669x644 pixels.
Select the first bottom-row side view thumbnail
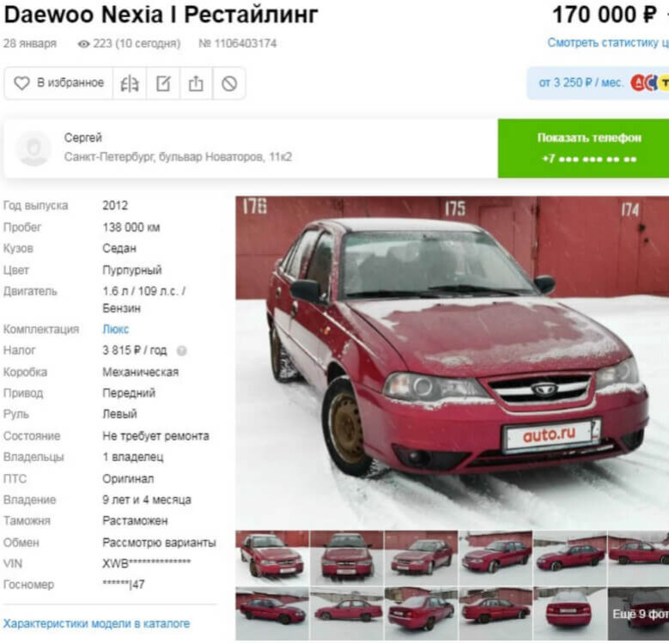click(272, 613)
